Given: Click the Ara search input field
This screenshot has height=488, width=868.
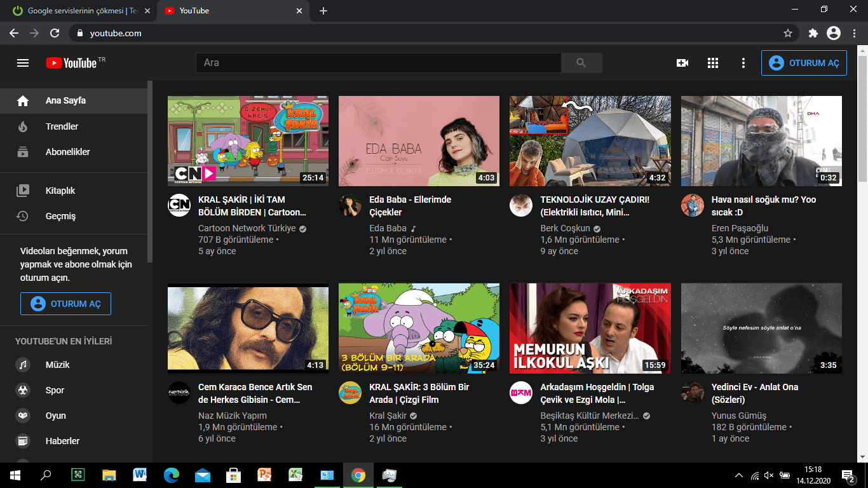Looking at the screenshot, I should pos(378,63).
